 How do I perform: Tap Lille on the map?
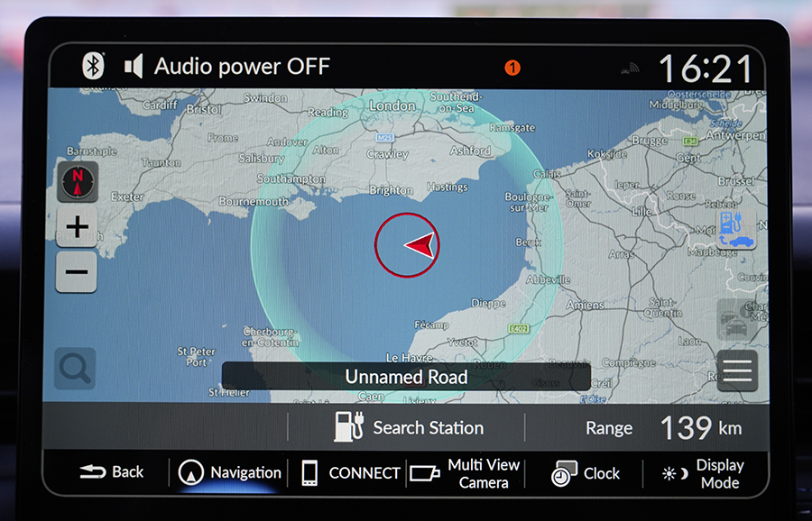(641, 212)
